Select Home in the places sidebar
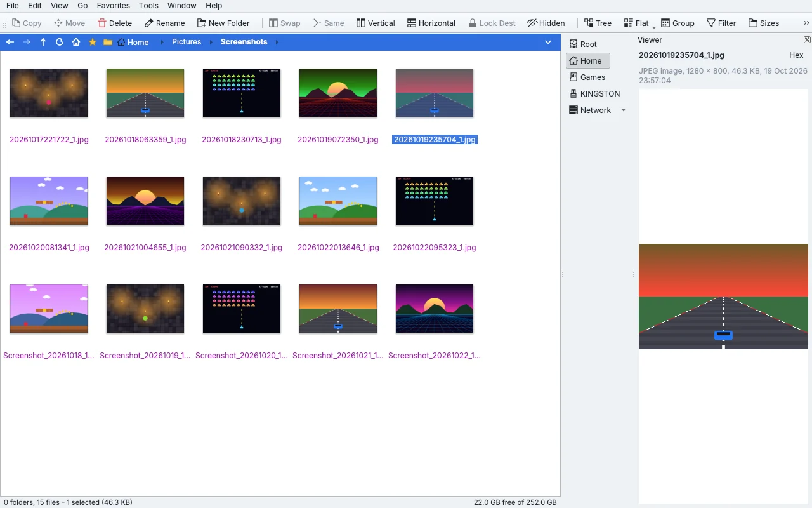Image resolution: width=812 pixels, height=508 pixels. tap(588, 61)
